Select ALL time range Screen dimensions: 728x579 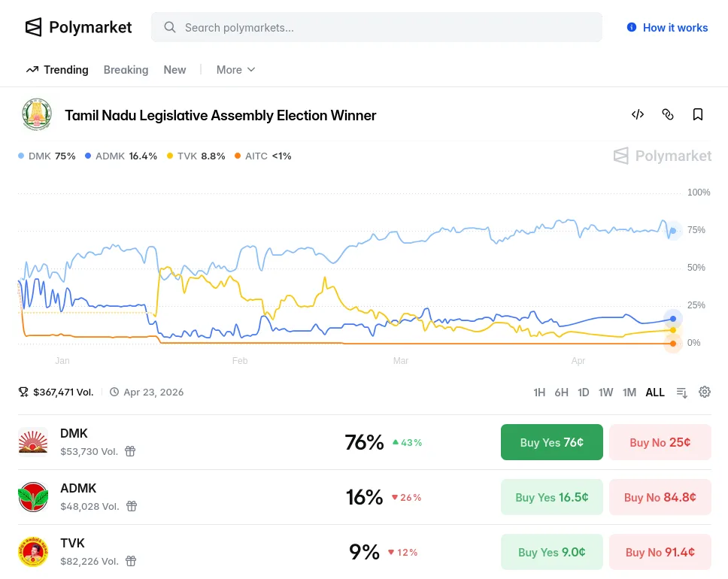[x=655, y=393]
